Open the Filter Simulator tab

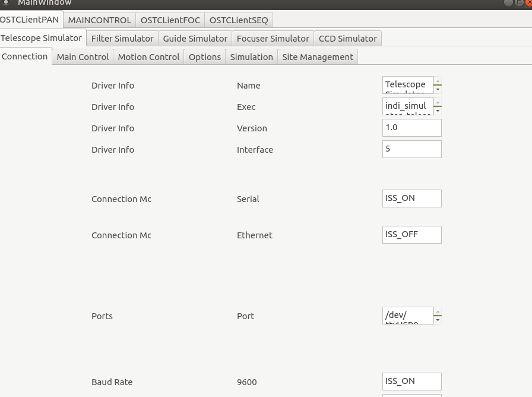pos(122,38)
